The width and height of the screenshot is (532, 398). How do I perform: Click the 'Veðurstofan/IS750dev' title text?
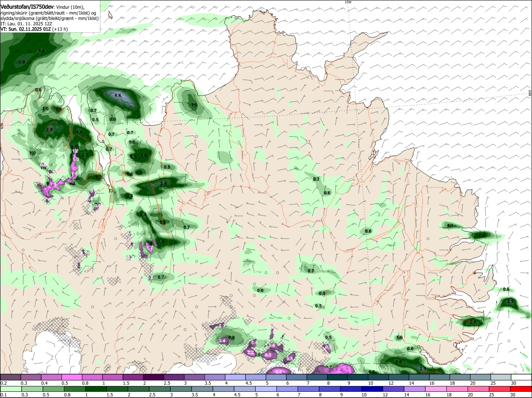tap(27, 7)
